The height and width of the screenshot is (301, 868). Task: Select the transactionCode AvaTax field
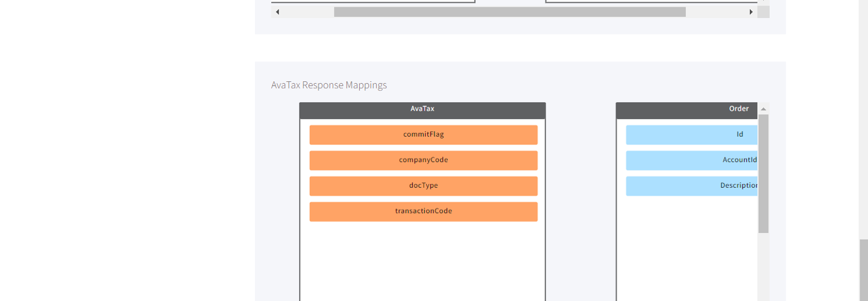[423, 211]
